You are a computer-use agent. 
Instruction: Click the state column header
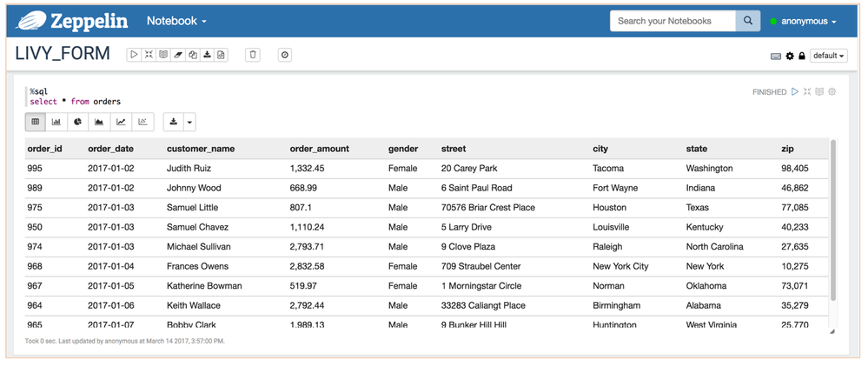(x=696, y=149)
